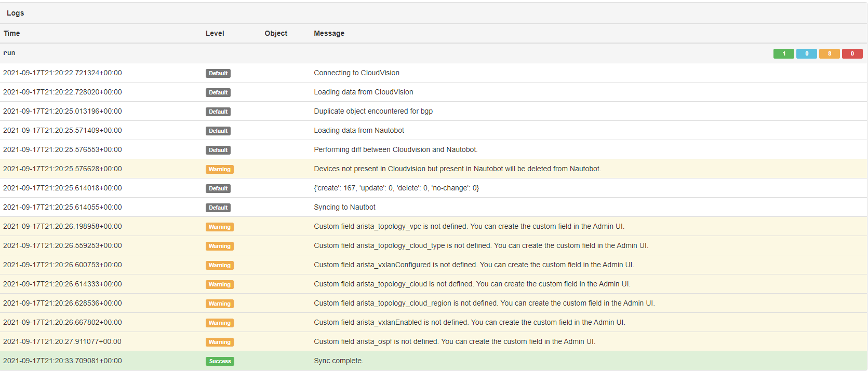Click Warning badge in 'Devices not present' row
This screenshot has height=372, width=868.
click(220, 169)
